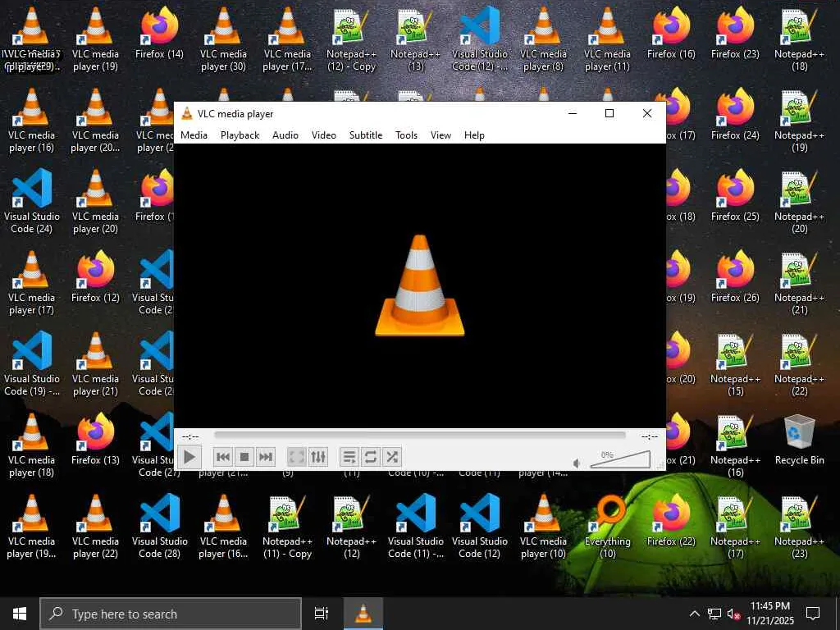Stop playback in VLC
Viewport: 840px width, 630px height.
[244, 457]
